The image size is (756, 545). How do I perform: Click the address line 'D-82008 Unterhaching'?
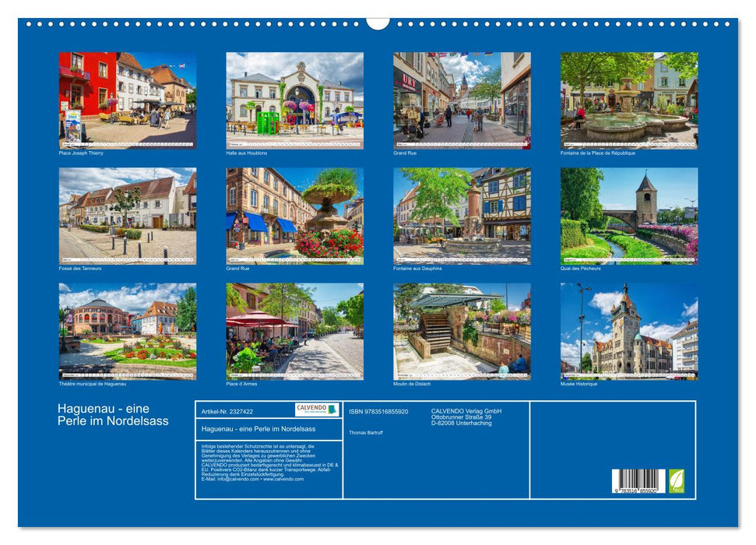(462, 423)
